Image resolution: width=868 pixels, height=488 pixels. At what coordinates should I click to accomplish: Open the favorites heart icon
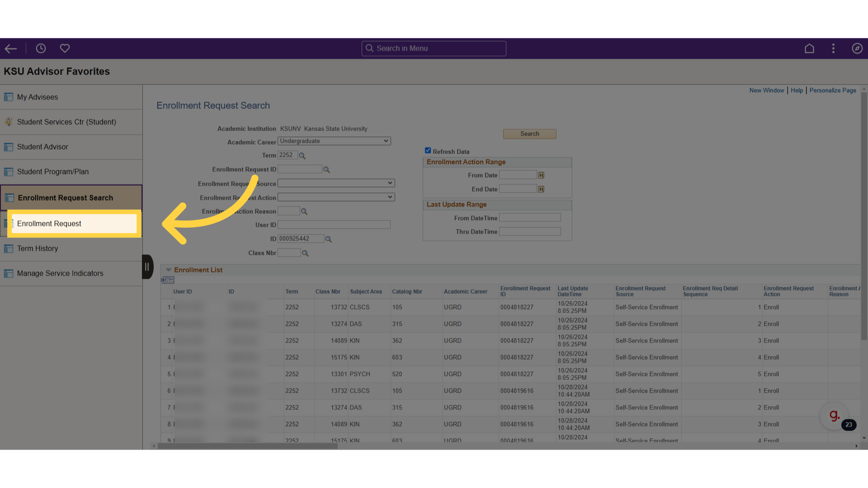pos(65,48)
